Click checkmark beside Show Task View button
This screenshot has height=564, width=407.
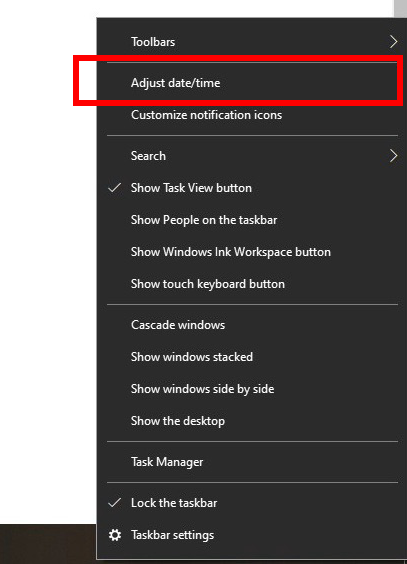tap(114, 187)
